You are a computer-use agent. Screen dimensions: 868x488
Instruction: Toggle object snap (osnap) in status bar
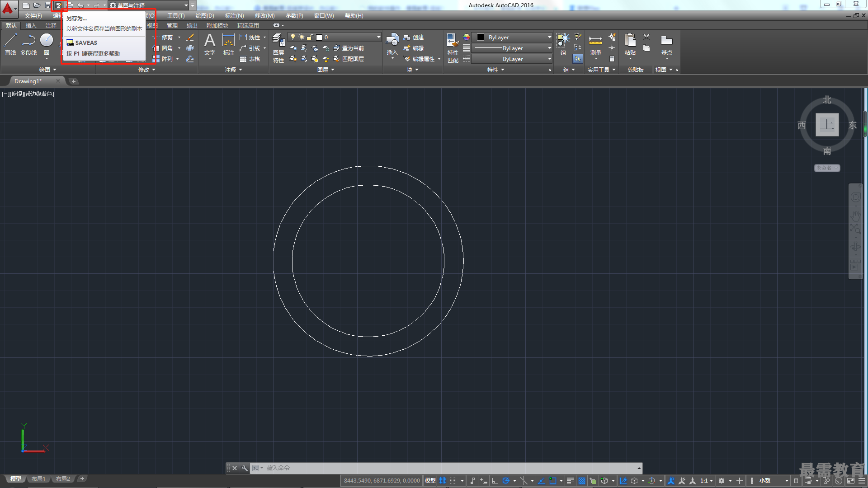(552, 481)
